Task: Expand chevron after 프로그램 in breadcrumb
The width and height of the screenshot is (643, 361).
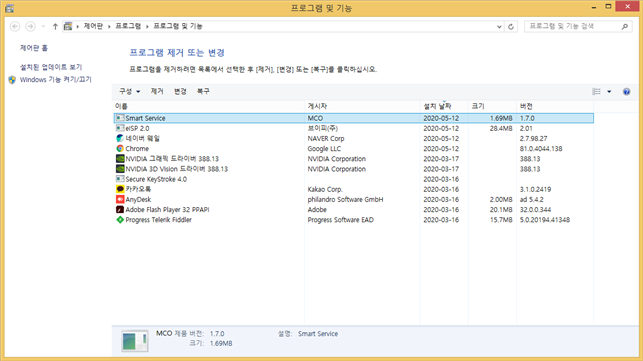Action: [x=147, y=27]
